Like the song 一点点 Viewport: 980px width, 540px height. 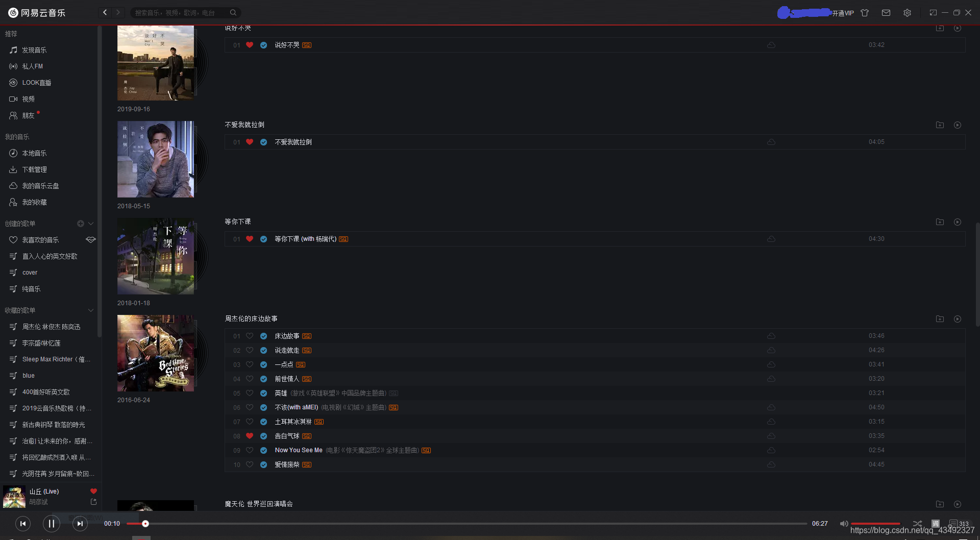click(250, 364)
